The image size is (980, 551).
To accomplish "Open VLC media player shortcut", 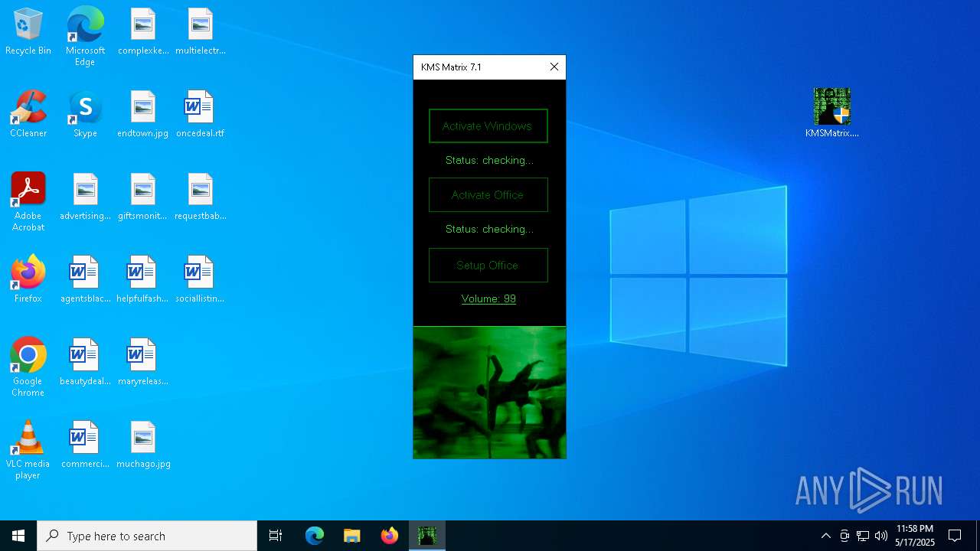I will (x=28, y=450).
